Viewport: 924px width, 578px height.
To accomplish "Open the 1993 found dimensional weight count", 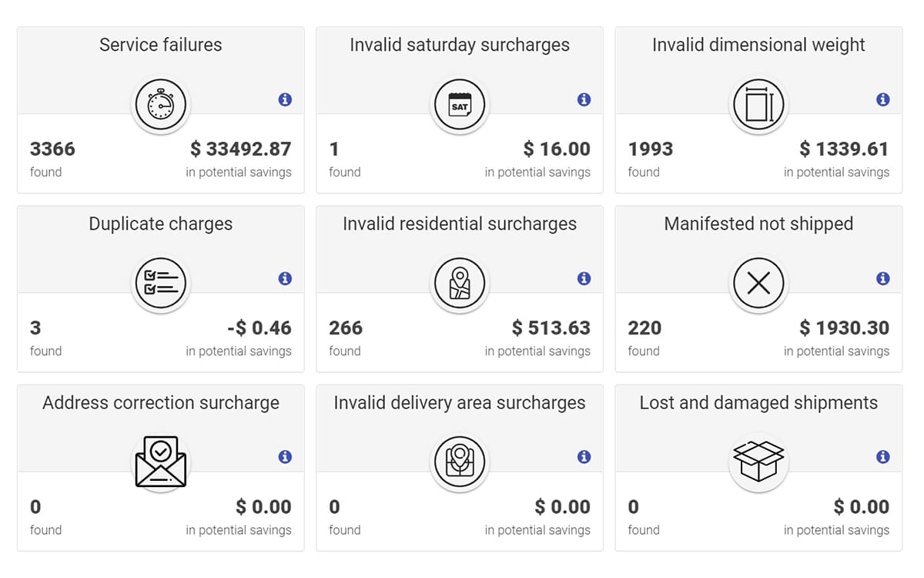I will (x=651, y=149).
